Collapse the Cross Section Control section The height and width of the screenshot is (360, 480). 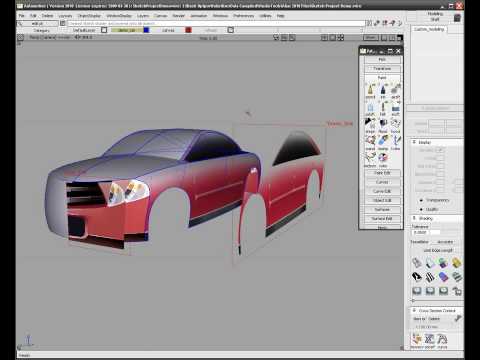(414, 310)
